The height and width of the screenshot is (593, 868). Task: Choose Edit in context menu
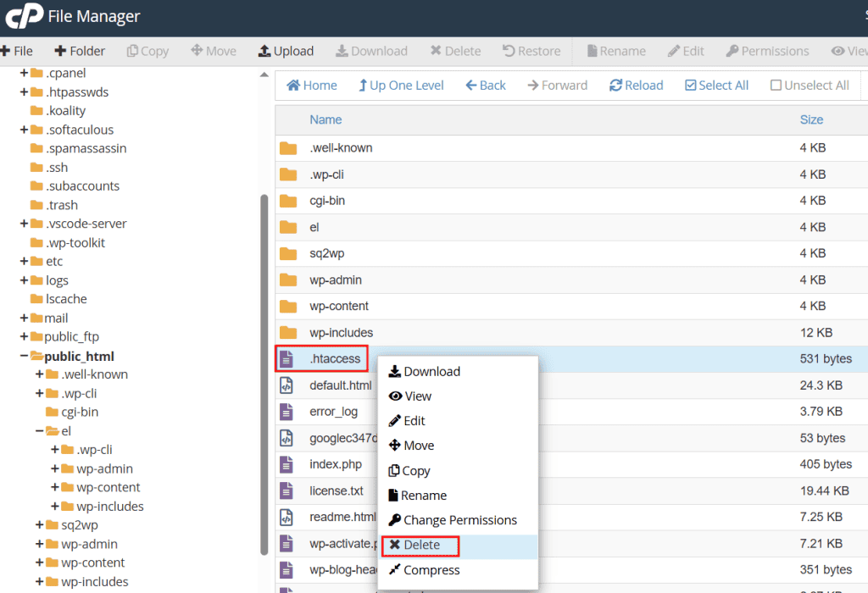tap(407, 421)
